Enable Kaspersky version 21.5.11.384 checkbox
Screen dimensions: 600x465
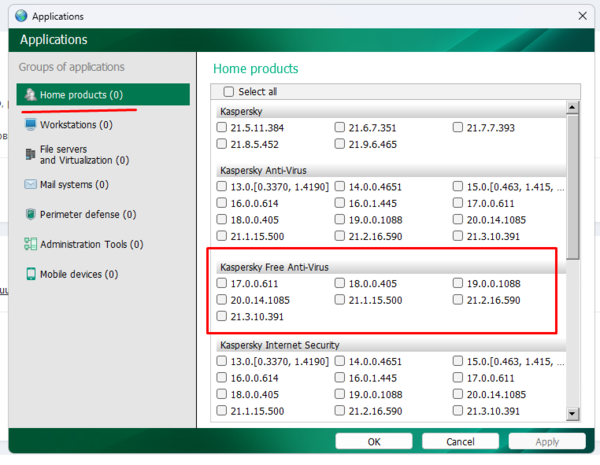222,127
